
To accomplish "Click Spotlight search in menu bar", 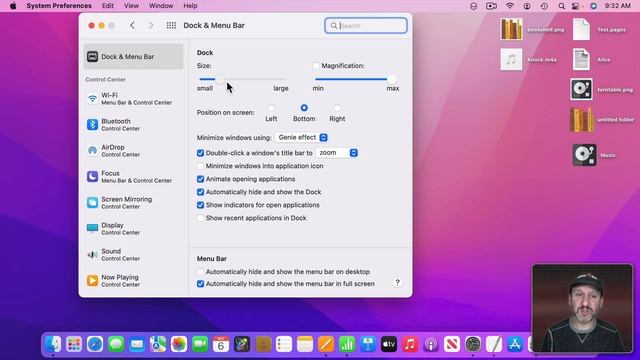I will [x=562, y=6].
